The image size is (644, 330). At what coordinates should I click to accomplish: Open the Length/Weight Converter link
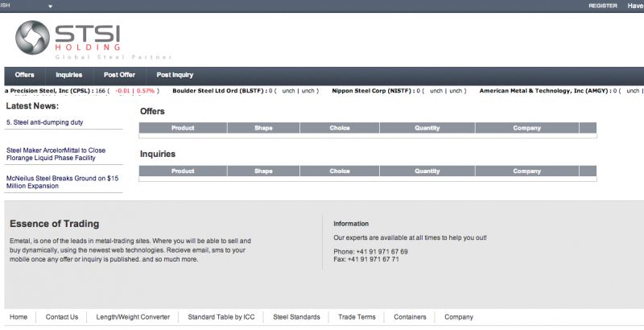133,317
